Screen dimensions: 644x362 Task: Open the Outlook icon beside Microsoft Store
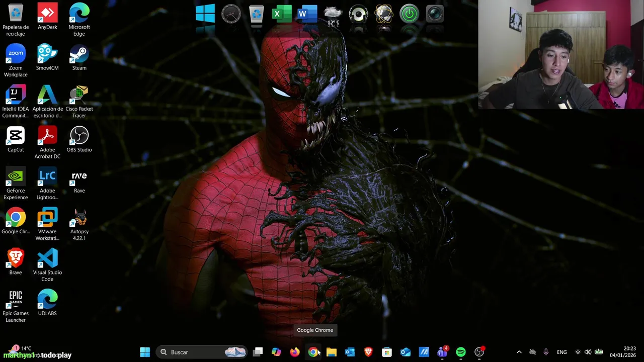point(406,352)
